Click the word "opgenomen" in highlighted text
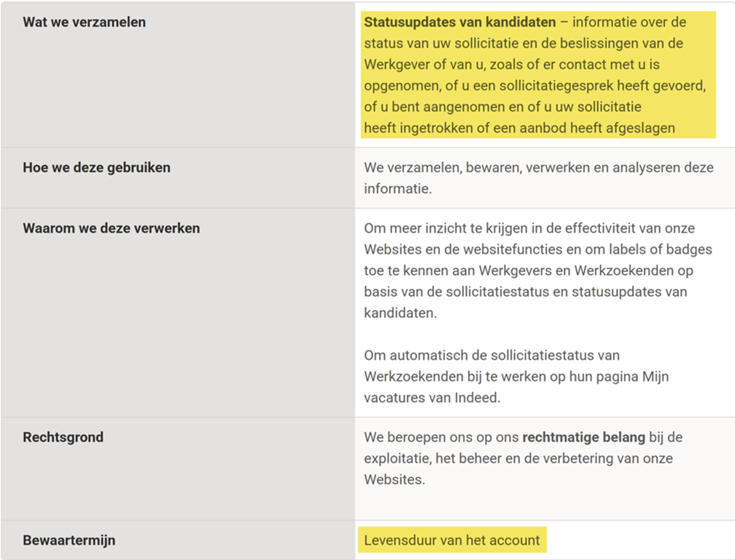Screen dimensions: 735x560 (x=401, y=86)
